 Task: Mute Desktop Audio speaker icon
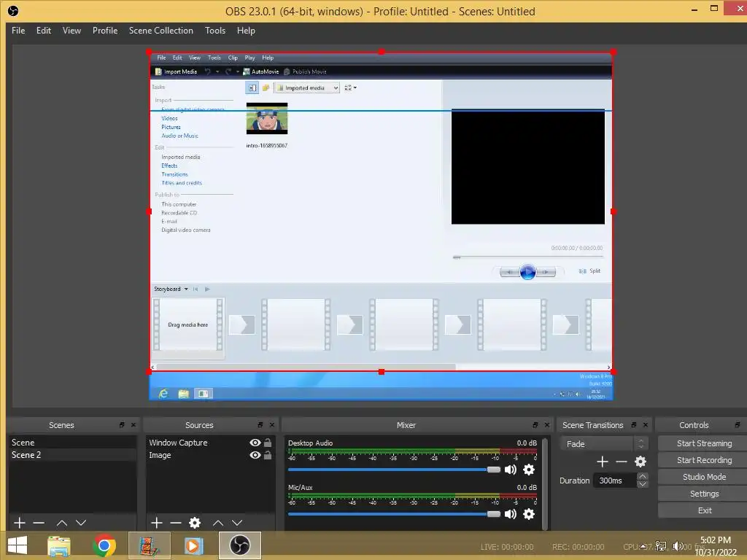coord(510,470)
